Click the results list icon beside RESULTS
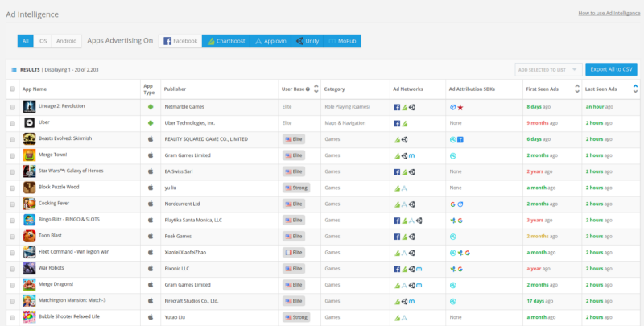The width and height of the screenshot is (644, 326). 14,70
